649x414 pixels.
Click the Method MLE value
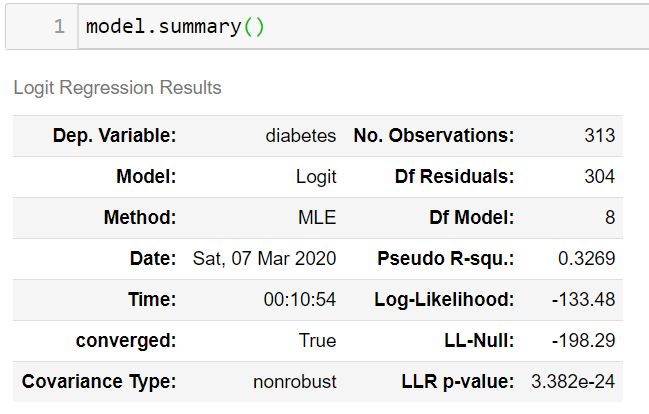[317, 217]
